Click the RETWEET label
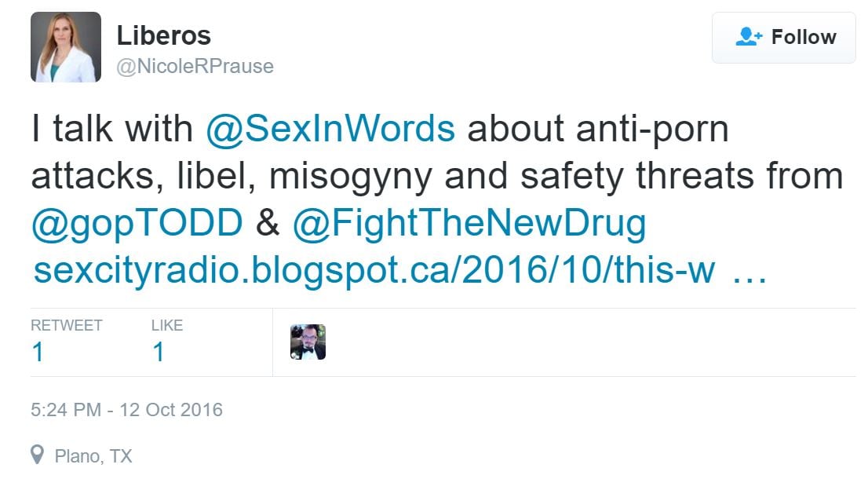This screenshot has width=868, height=479. tap(66, 325)
